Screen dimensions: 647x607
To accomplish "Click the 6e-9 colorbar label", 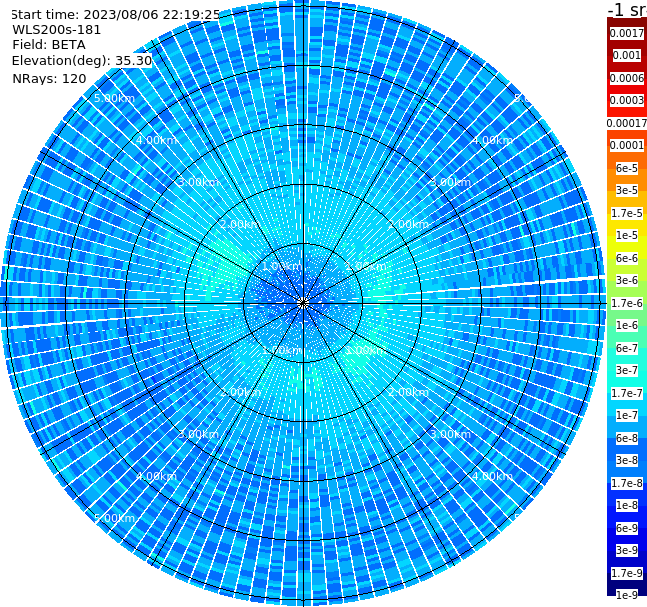I will 627,528.
